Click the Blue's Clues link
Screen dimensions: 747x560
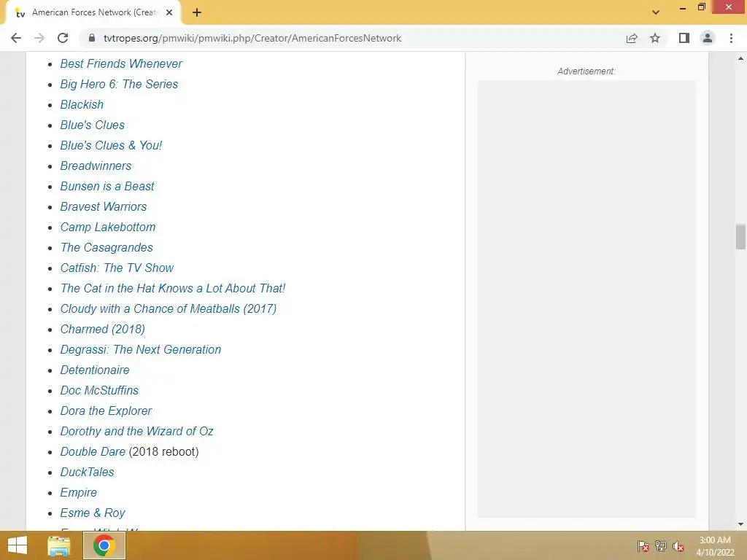[x=93, y=125]
